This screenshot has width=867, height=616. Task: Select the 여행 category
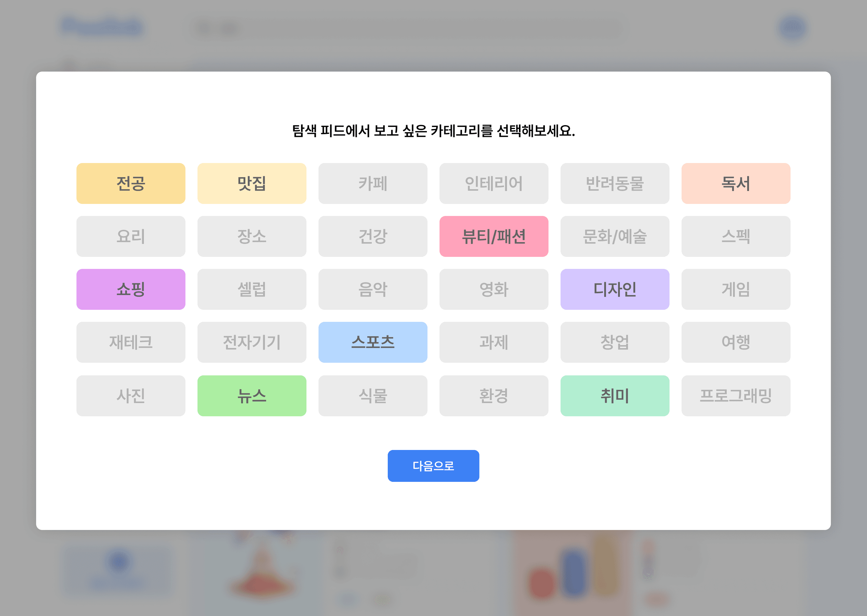click(x=735, y=342)
